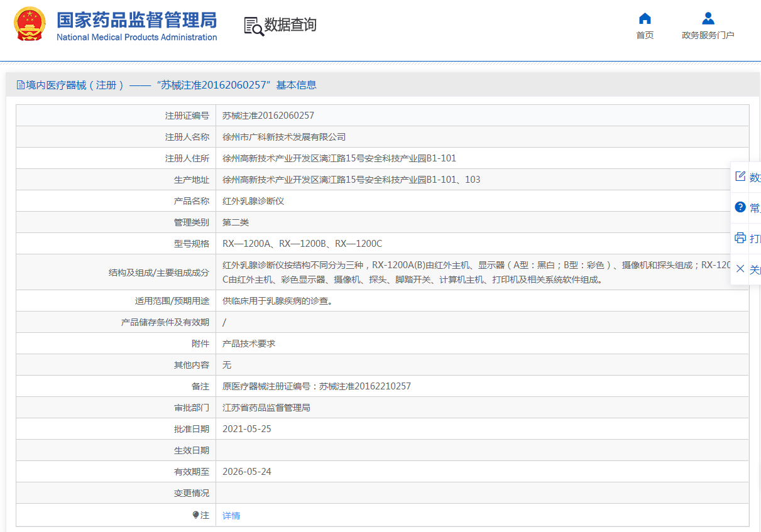761x532 pixels.
Task: Click 产品技术要求 attachment value
Action: click(249, 344)
